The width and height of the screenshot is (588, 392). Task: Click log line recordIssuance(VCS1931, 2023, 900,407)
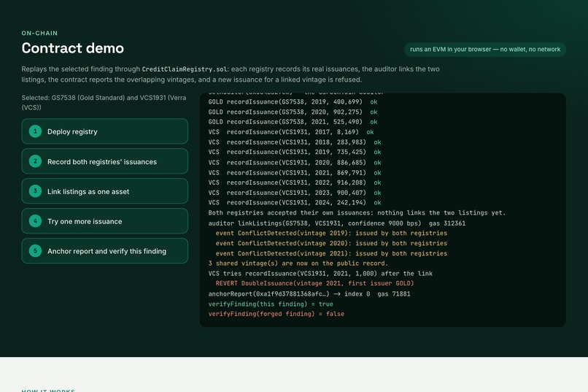pyautogui.click(x=295, y=193)
